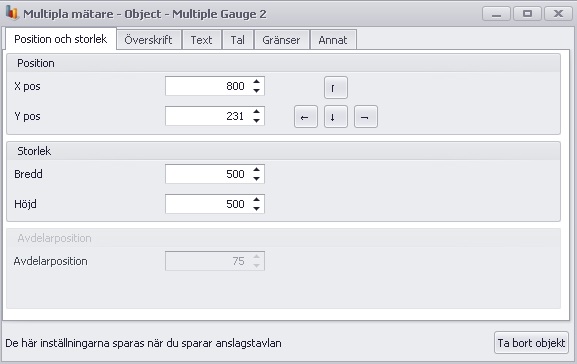The image size is (577, 364).
Task: Select the Tal tab
Action: 237,40
